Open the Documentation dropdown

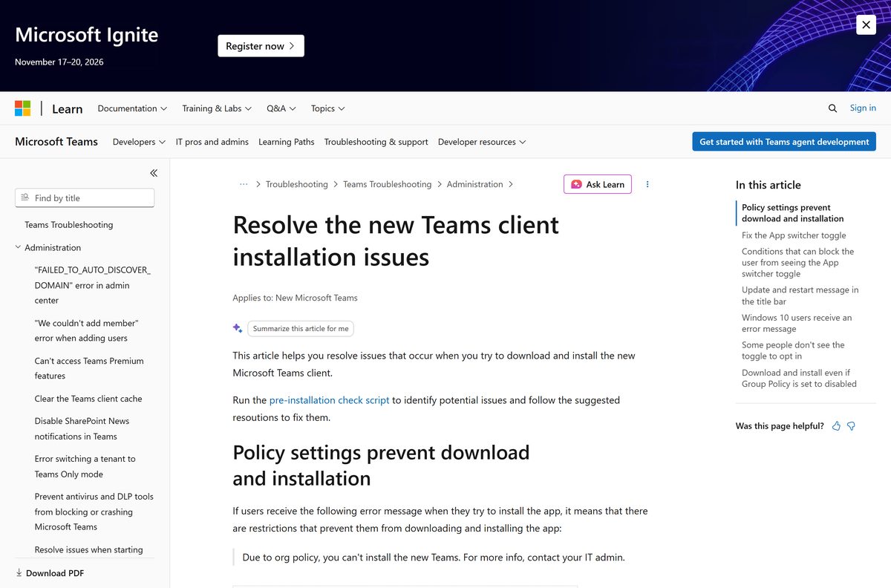132,108
